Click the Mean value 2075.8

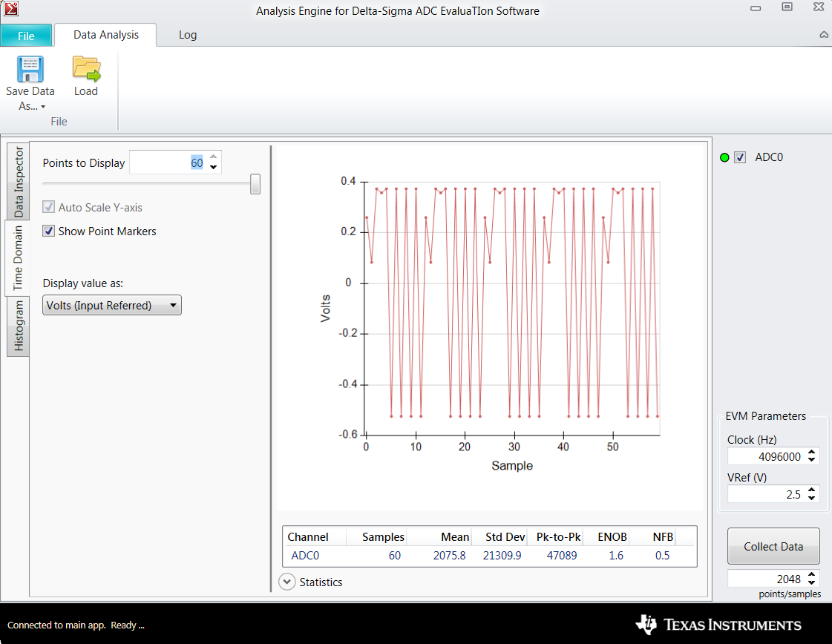[x=450, y=556]
